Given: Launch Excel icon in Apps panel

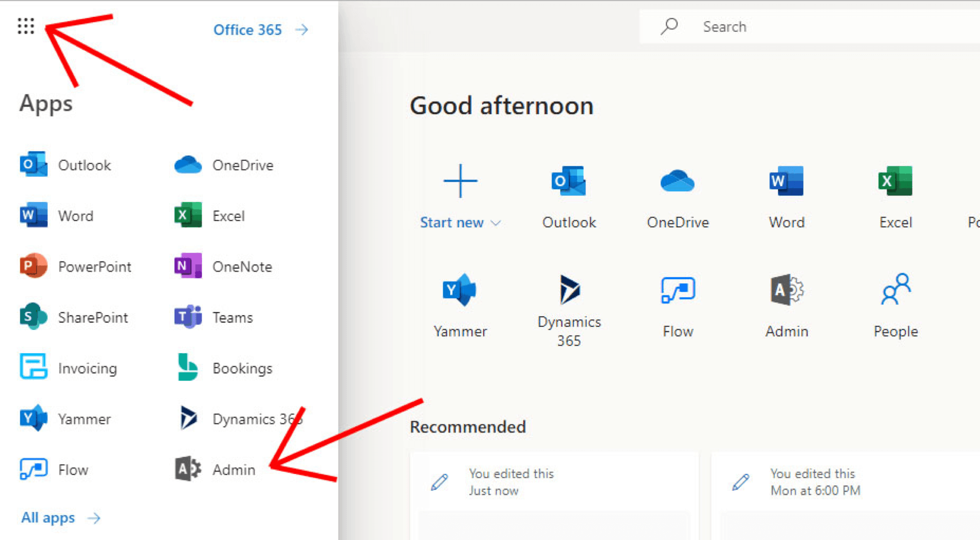Looking at the screenshot, I should click(x=188, y=215).
